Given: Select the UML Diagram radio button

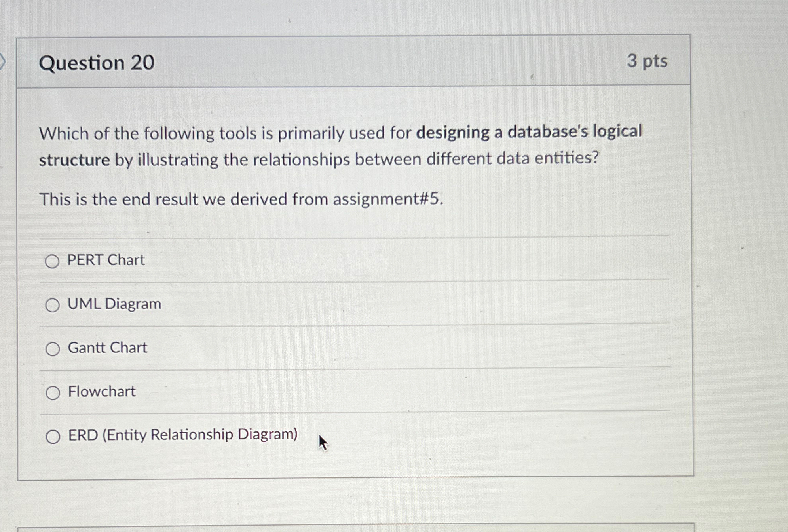Looking at the screenshot, I should 52,305.
